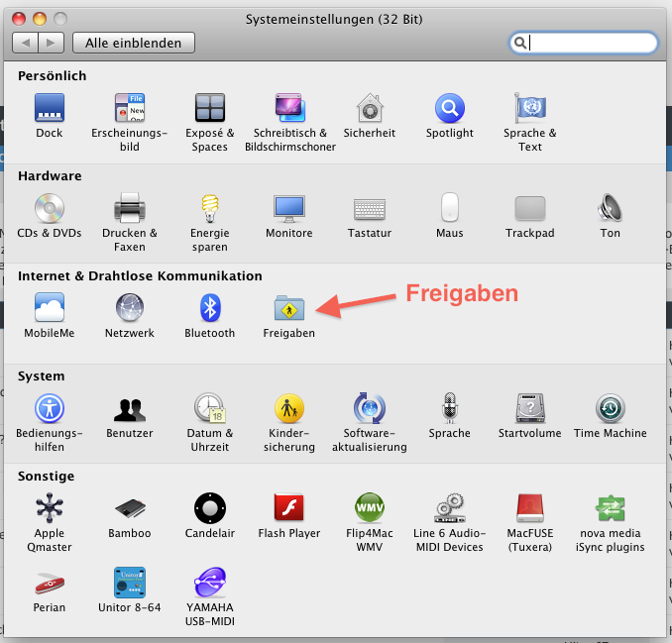Open Startvolume preferences
Screen dimensions: 672x643
pos(530,408)
